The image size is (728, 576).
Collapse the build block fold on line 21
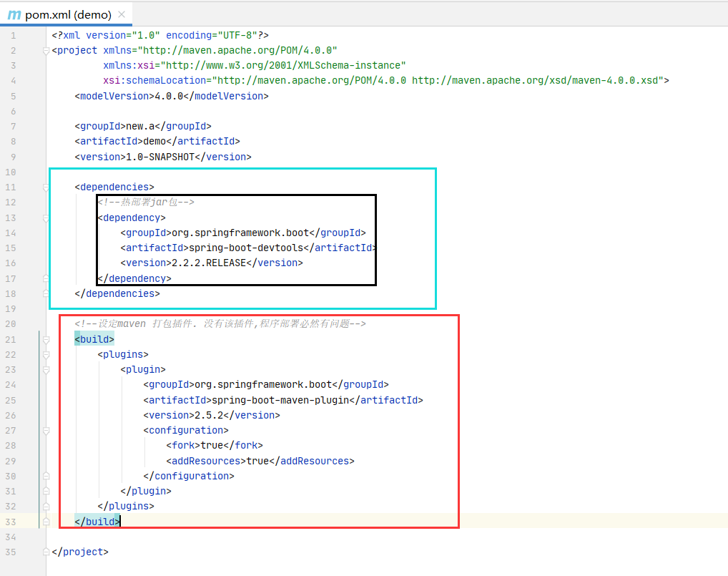tap(46, 340)
